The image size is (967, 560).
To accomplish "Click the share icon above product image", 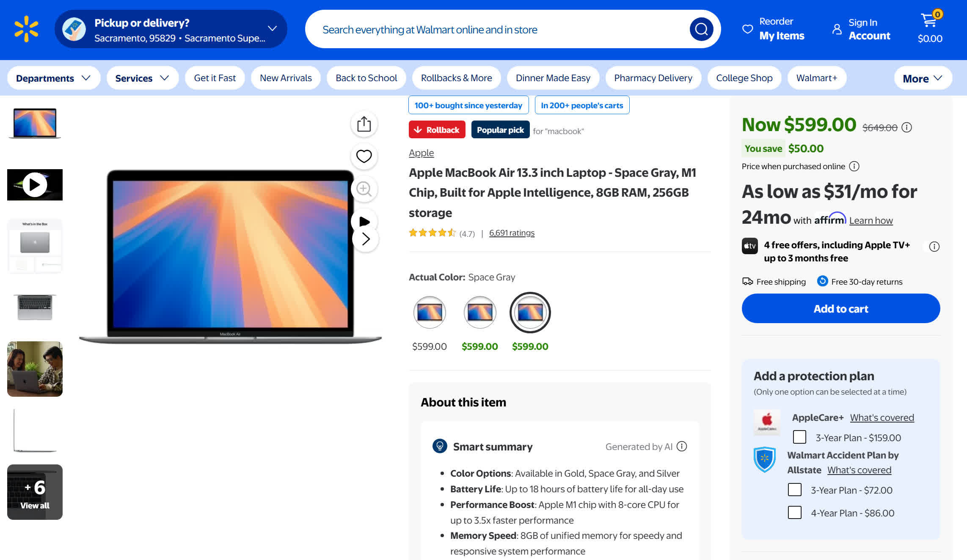I will 364,124.
